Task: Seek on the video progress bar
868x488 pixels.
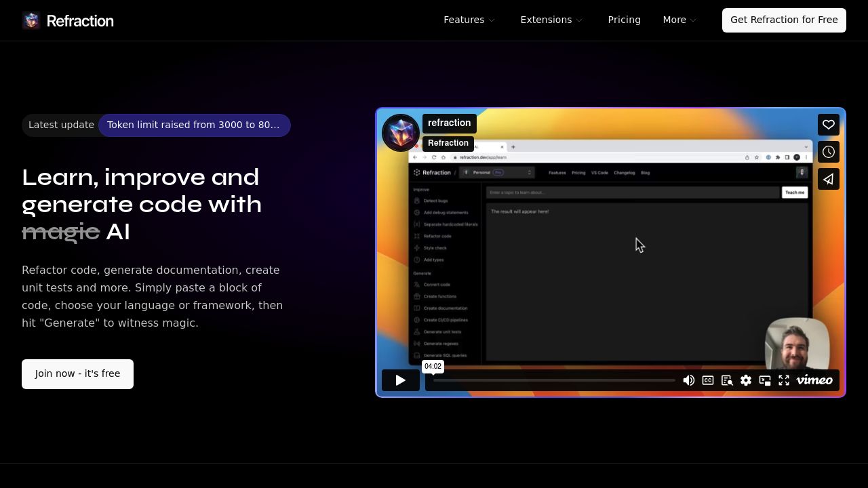Action: pyautogui.click(x=554, y=380)
